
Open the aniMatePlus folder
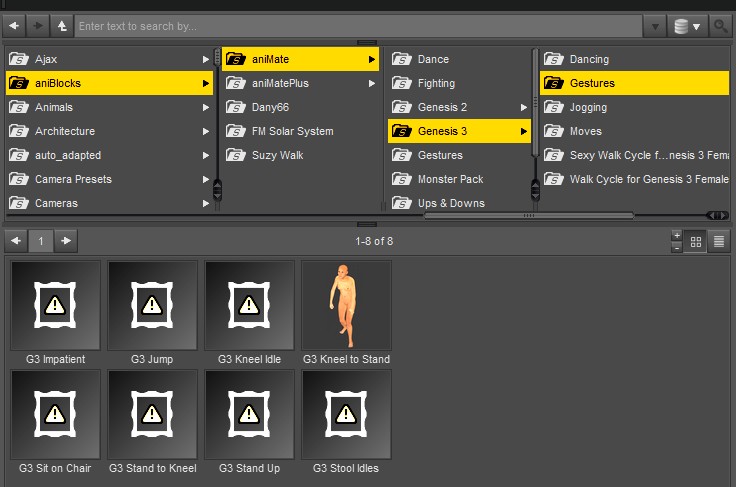pyautogui.click(x=300, y=83)
